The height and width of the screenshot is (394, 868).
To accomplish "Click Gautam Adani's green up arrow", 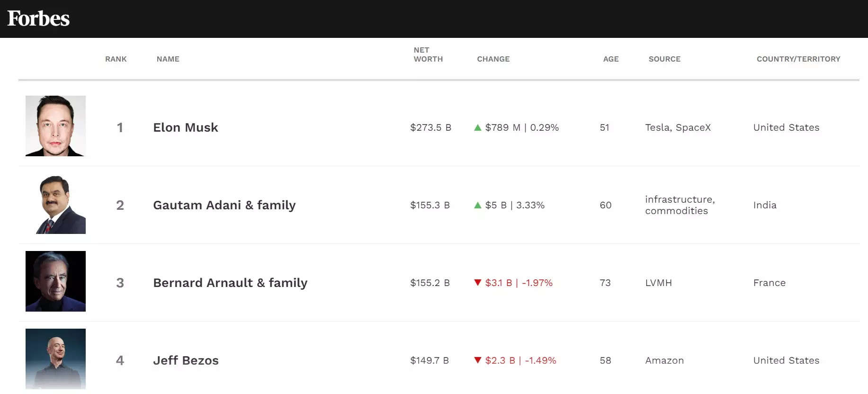I will click(x=477, y=205).
